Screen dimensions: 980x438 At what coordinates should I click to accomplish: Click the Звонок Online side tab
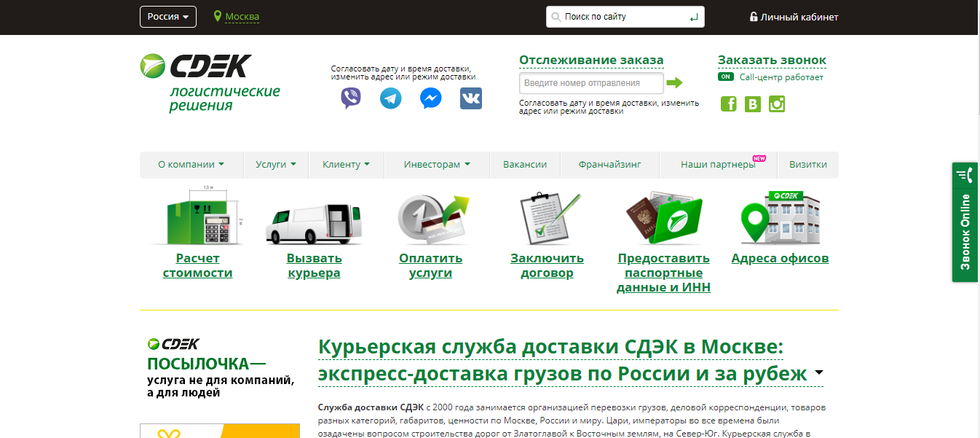pos(965,222)
